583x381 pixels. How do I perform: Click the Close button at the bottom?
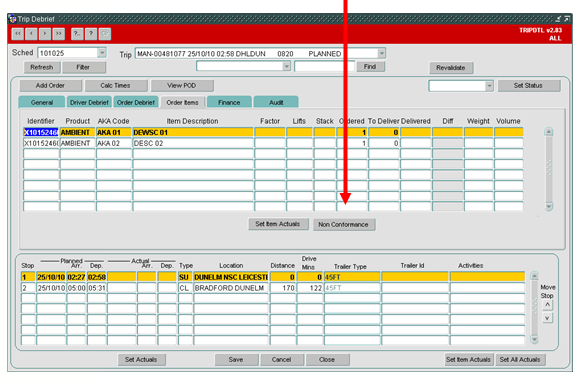(328, 359)
